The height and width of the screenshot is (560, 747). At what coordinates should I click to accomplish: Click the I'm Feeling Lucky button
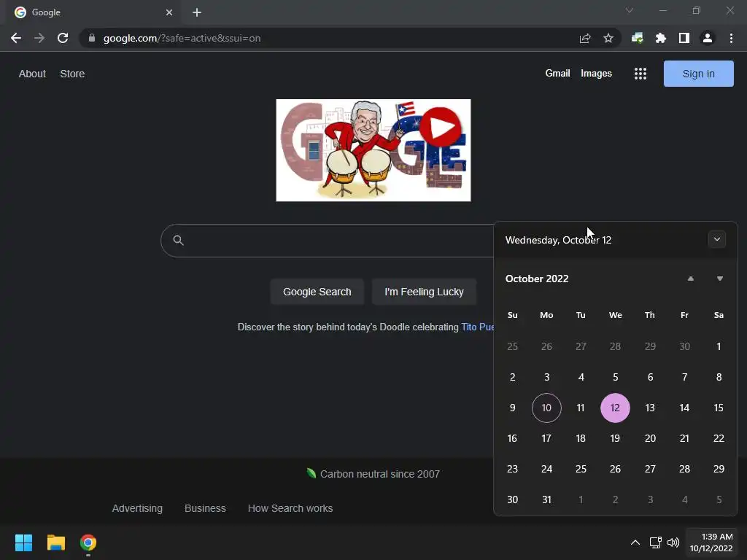(424, 292)
